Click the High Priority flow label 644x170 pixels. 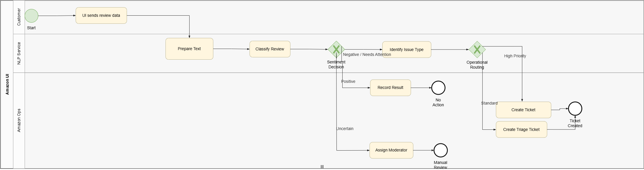click(x=515, y=56)
